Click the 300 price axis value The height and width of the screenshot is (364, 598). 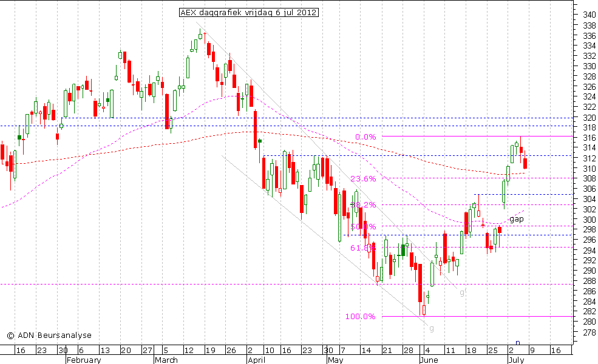coord(590,220)
